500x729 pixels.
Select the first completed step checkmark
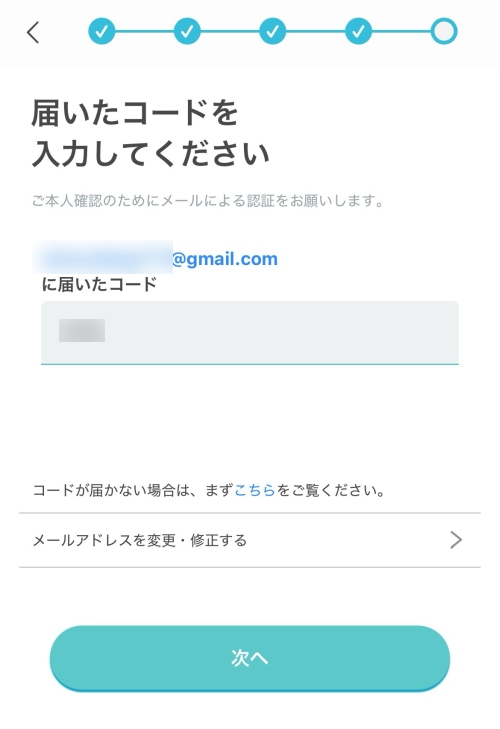[x=101, y=31]
